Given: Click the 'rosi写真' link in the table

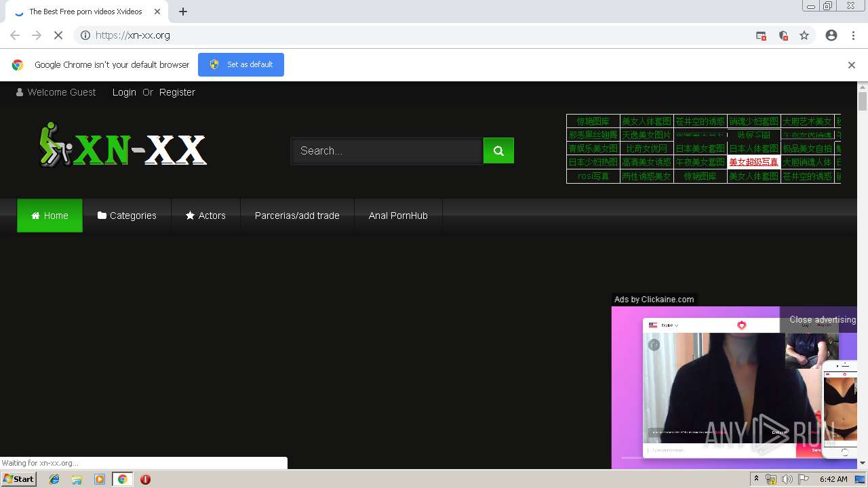Looking at the screenshot, I should [593, 176].
